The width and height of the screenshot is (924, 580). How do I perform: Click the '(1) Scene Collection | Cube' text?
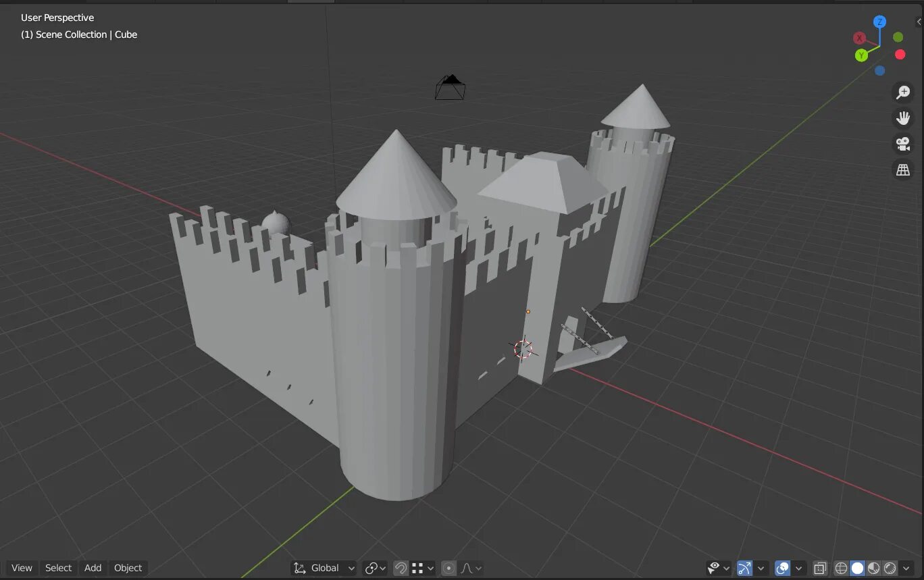tap(79, 34)
